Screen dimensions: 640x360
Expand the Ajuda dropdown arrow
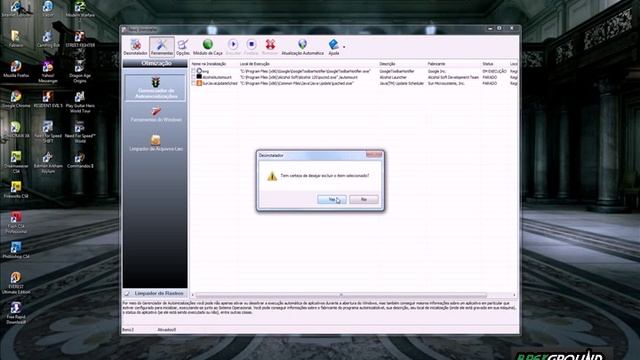tap(344, 47)
